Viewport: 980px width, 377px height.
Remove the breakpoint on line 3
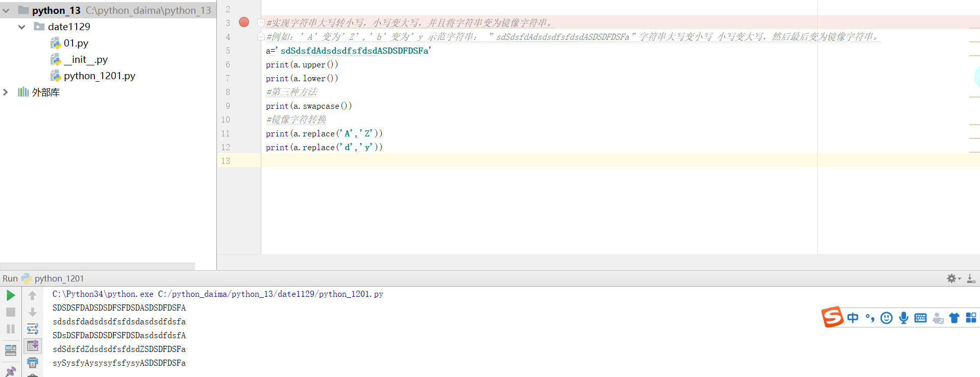(244, 22)
